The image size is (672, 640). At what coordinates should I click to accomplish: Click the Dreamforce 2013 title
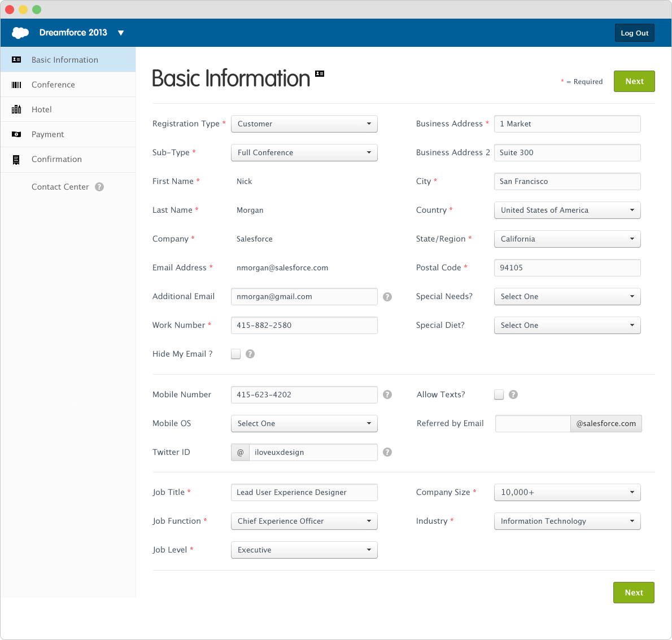73,33
